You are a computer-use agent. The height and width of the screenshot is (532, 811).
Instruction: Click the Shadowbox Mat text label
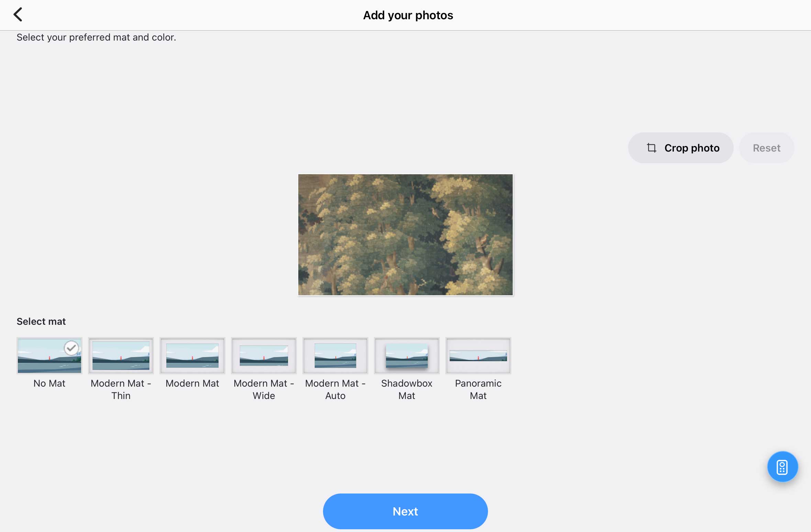point(407,389)
